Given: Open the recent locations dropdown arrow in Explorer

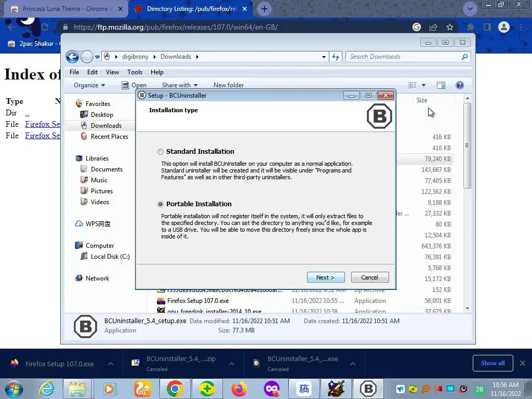Looking at the screenshot, I should pyautogui.click(x=97, y=57).
